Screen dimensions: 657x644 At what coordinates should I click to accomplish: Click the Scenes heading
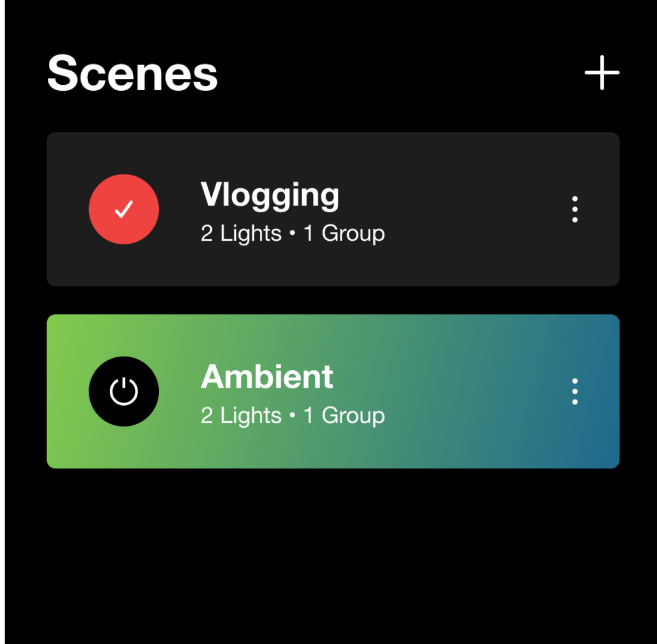point(133,73)
